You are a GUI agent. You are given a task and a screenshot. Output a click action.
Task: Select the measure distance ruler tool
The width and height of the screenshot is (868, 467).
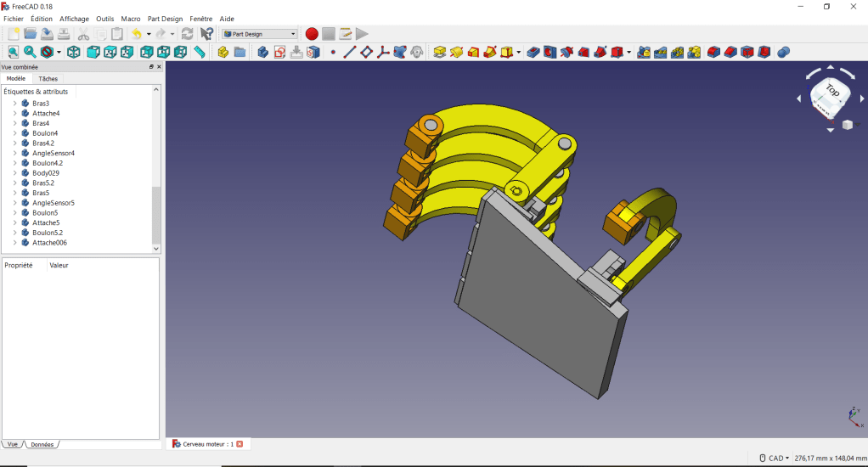pos(200,53)
